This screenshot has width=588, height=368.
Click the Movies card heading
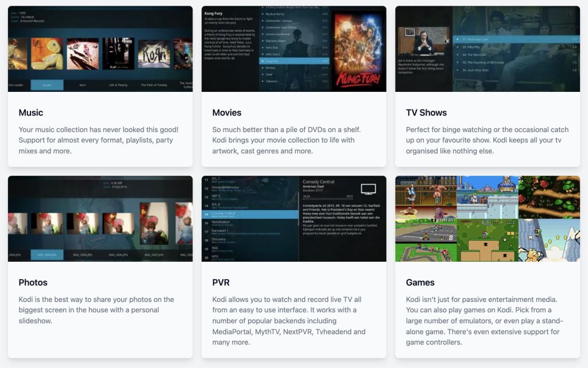227,113
